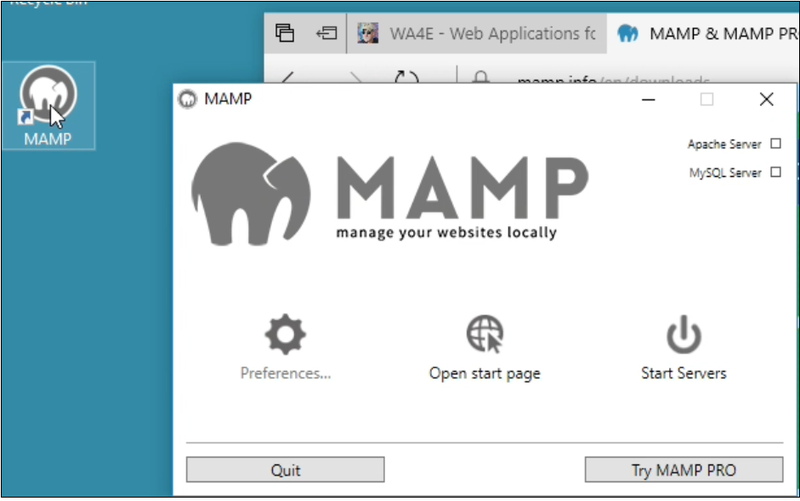Viewport: 800px width, 501px height.
Task: Click the Try MAMP PRO button
Action: click(684, 469)
